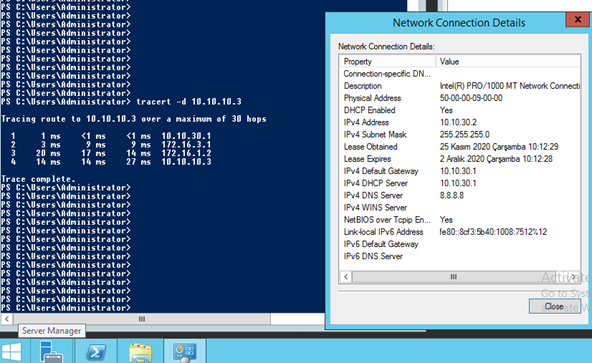
Task: Click PowerShell window's left scroll arrow
Action: coord(7,319)
